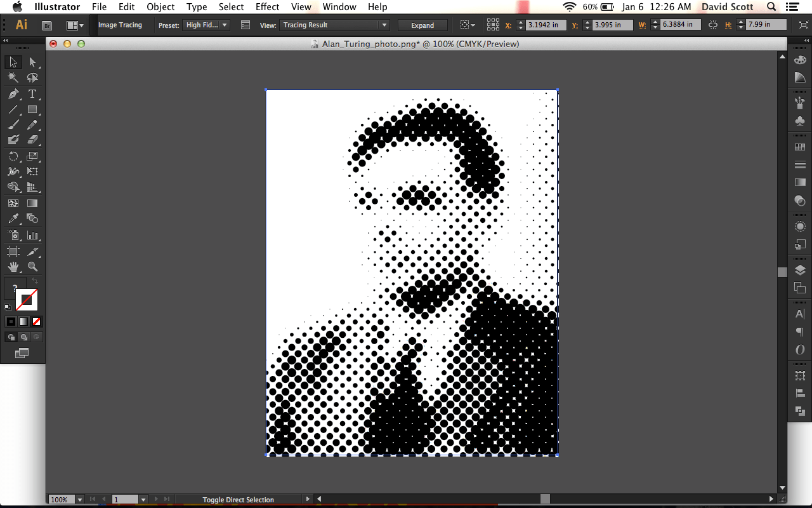
Task: Pick the Paintbrush tool
Action: [13, 124]
